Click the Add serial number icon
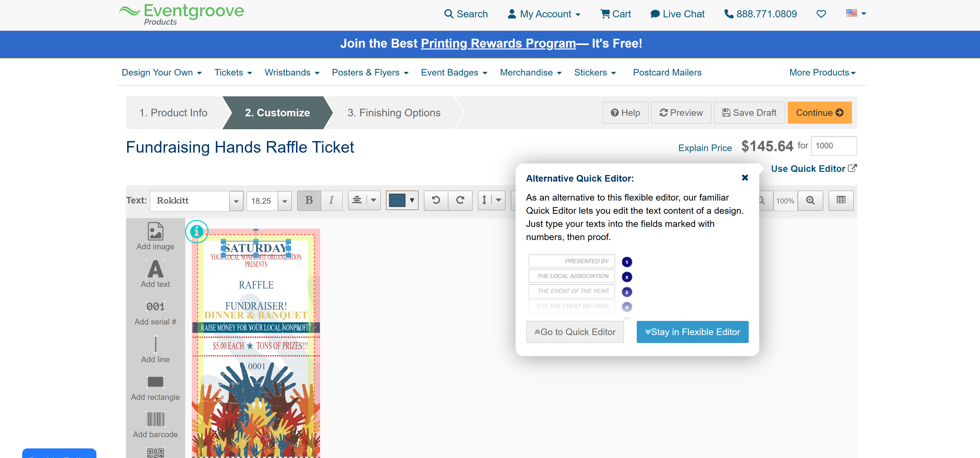The width and height of the screenshot is (980, 458). point(155,306)
